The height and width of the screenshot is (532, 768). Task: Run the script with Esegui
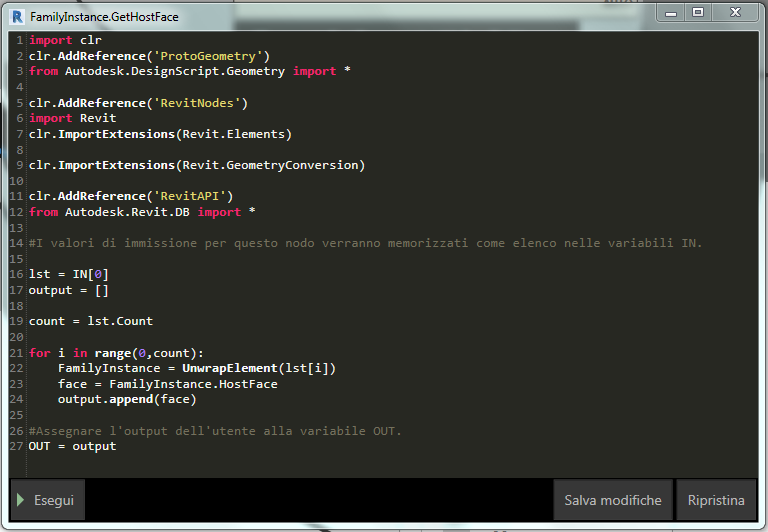tap(48, 500)
